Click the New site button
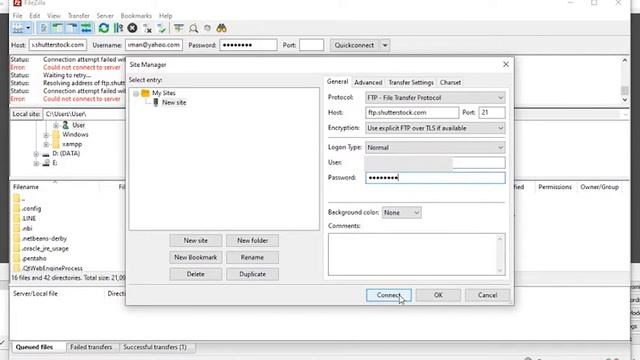The width and height of the screenshot is (640, 360). [x=196, y=241]
